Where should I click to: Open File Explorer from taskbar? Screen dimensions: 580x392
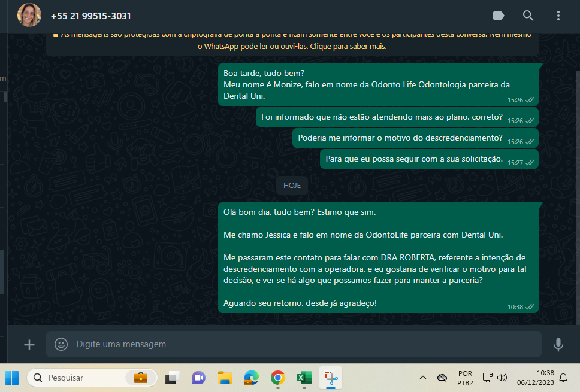coord(225,378)
